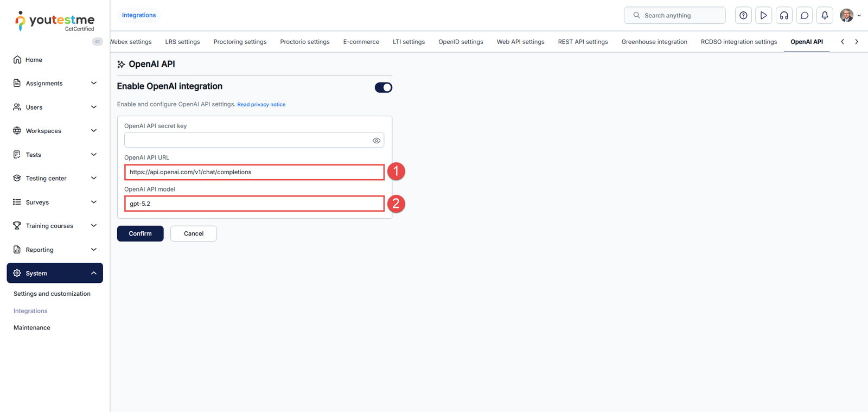This screenshot has width=868, height=412.
Task: Open user profile avatar dropdown
Action: (849, 16)
